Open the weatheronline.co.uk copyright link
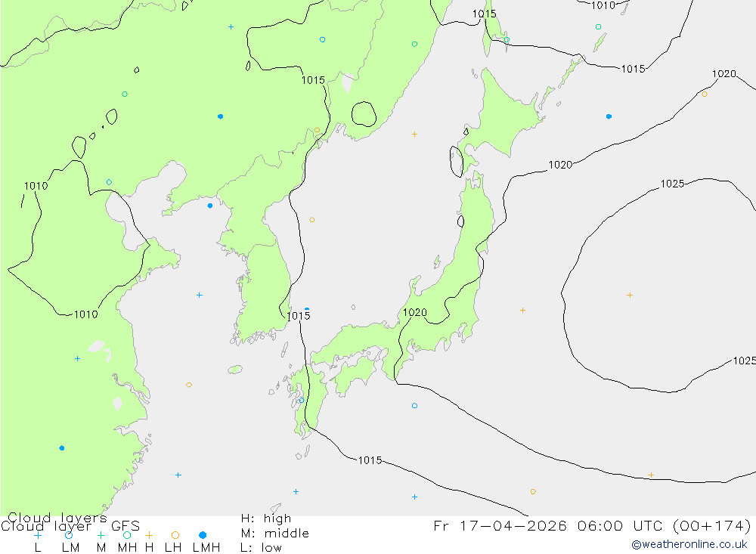The width and height of the screenshot is (756, 554). [689, 544]
